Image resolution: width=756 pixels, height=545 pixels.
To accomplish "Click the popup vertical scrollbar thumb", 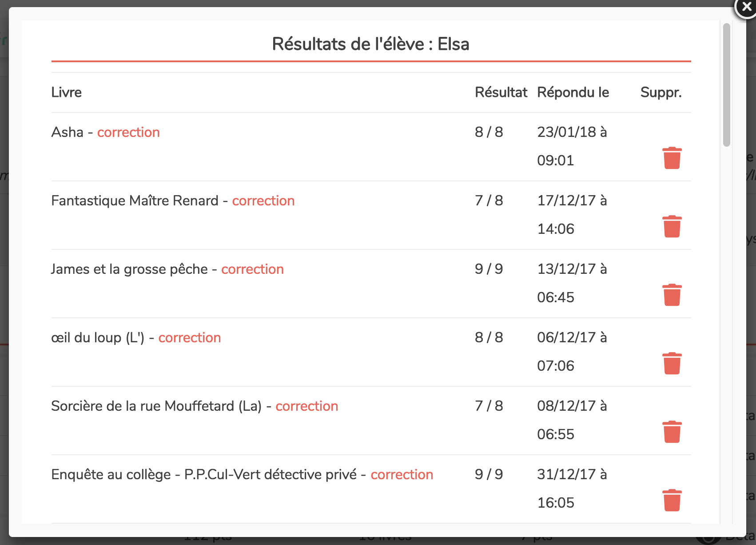I will [x=727, y=84].
